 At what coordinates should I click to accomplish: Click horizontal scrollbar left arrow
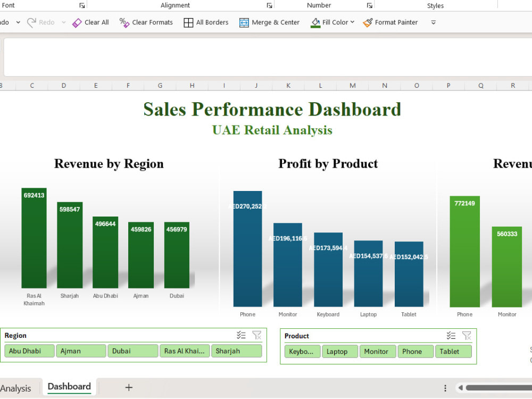click(460, 387)
